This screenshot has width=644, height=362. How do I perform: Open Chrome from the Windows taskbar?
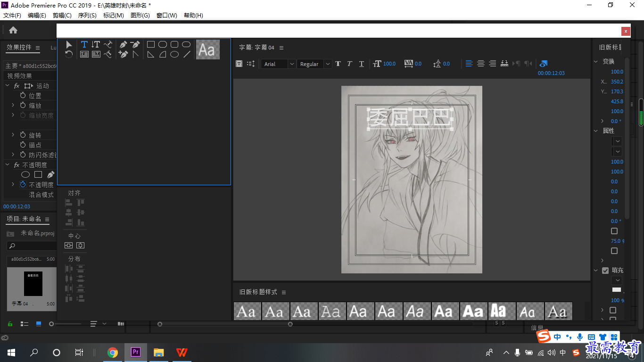pos(113,352)
